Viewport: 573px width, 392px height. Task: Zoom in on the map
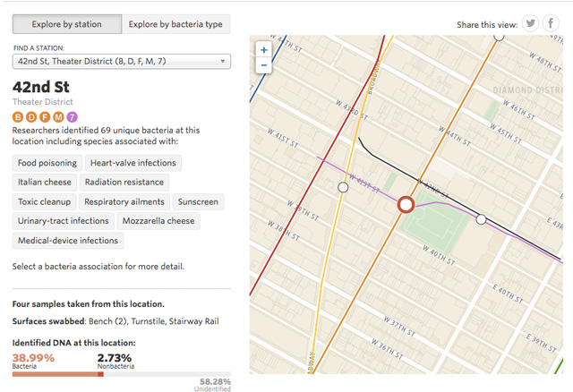pos(264,50)
